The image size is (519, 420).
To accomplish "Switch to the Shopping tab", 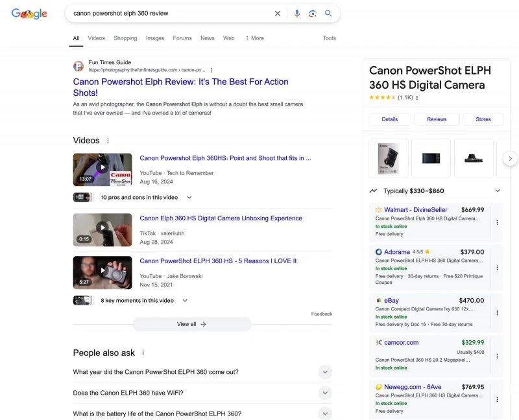I will (125, 38).
